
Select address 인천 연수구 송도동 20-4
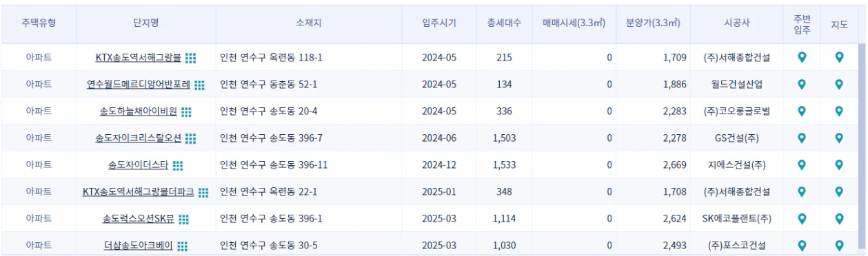click(269, 111)
